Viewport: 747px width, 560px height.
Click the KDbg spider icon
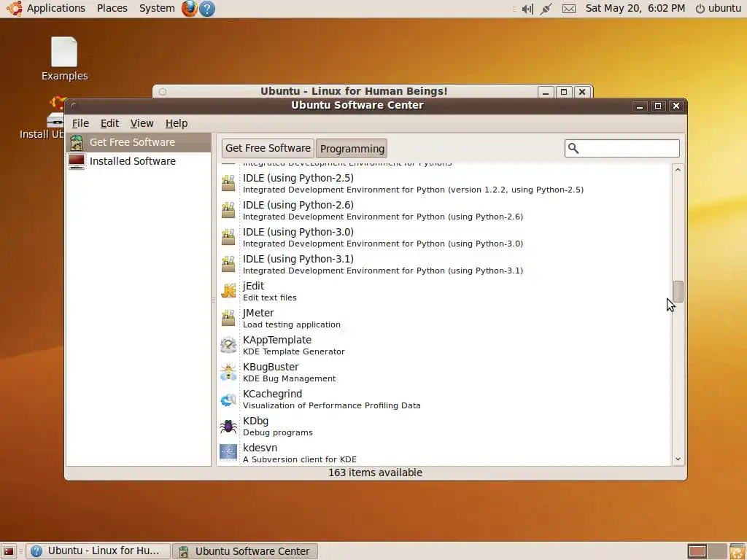tap(228, 426)
